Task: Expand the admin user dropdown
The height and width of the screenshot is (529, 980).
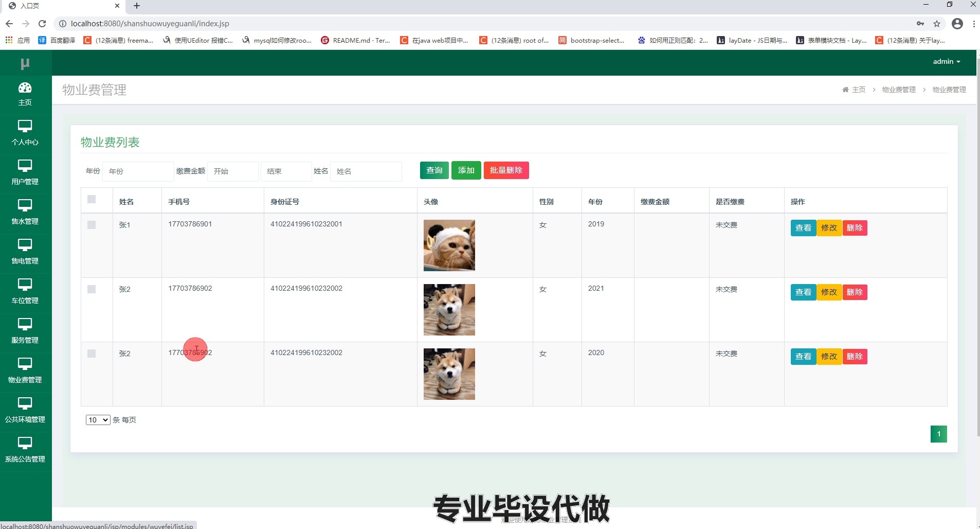Action: click(x=947, y=61)
